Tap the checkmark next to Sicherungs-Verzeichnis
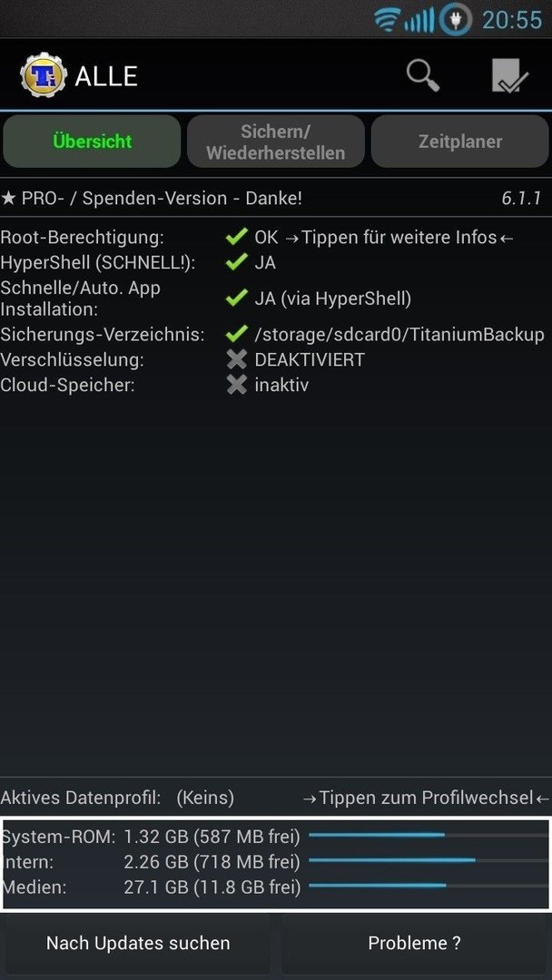Screen dimensions: 552x980 pos(236,335)
